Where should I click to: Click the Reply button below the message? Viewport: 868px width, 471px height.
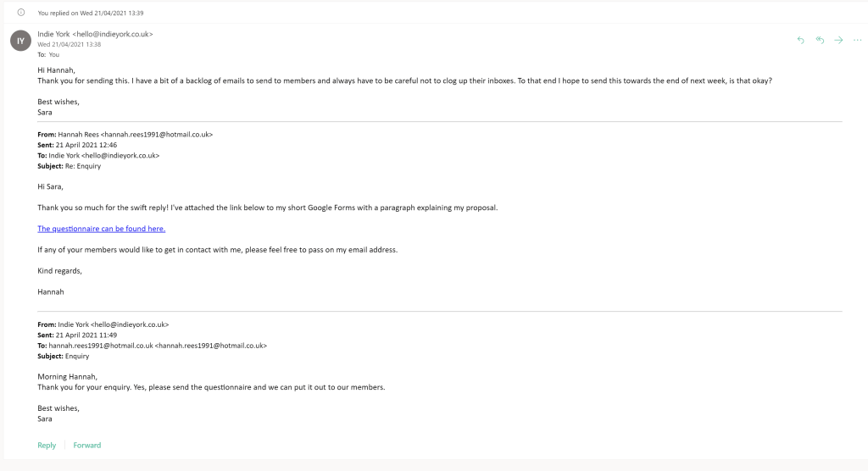(47, 445)
